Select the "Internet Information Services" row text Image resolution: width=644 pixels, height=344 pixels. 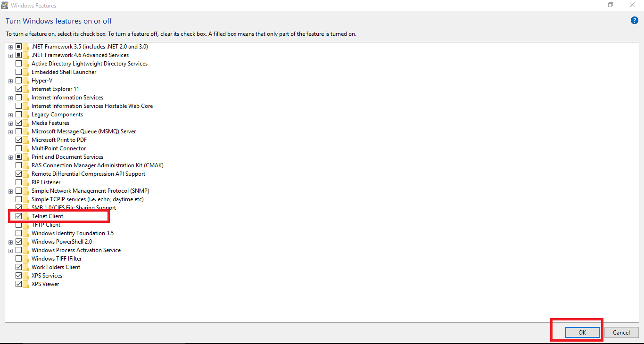67,98
